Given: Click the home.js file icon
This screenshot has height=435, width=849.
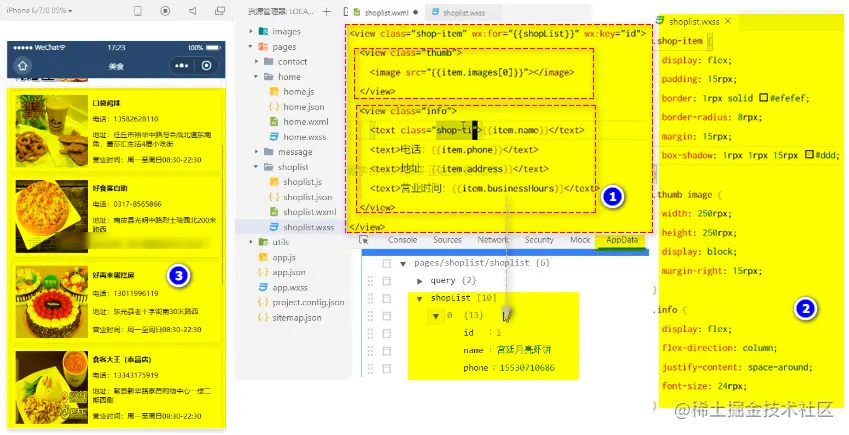Looking at the screenshot, I should tap(274, 92).
